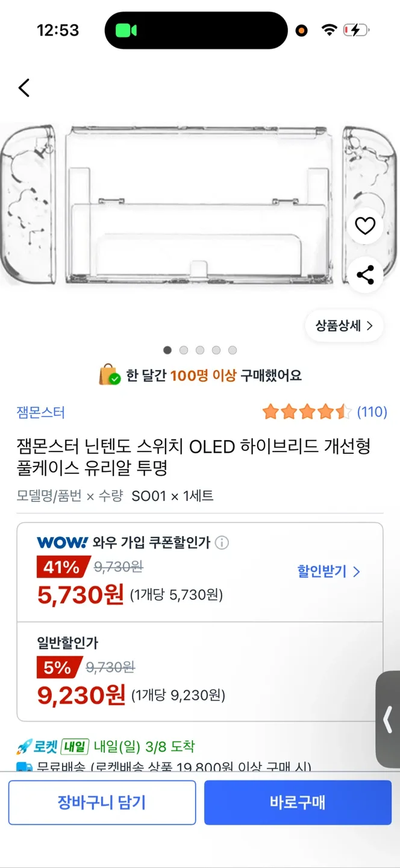
Task: Select the third carousel dot indicator
Action: click(199, 350)
